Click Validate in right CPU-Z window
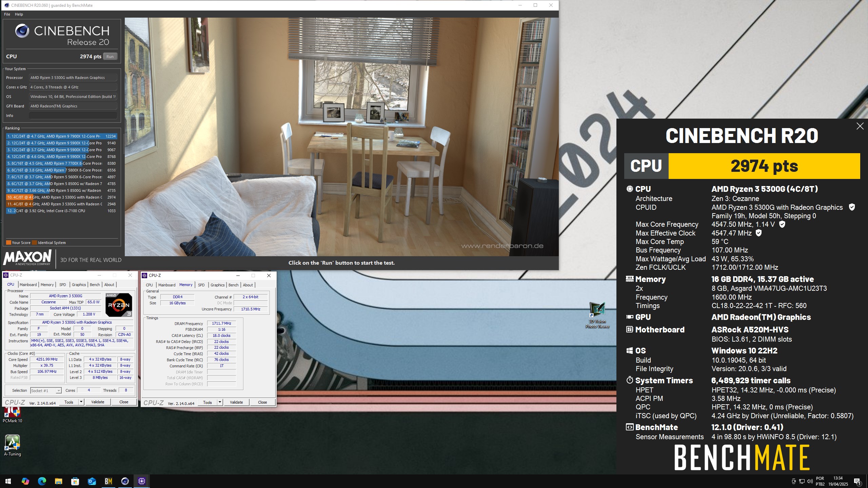The width and height of the screenshot is (868, 488). pos(236,402)
